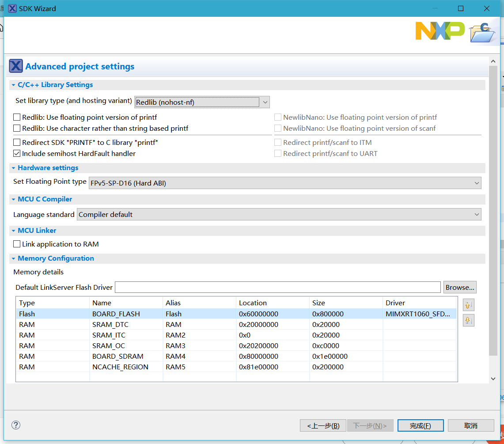Click the Browse button for flash driver
Viewport: 504px width, 444px height.
459,287
